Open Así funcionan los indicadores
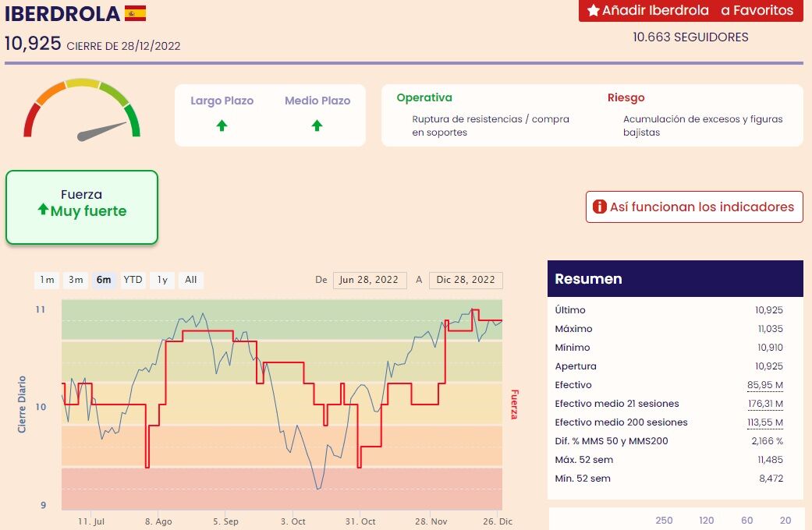 tap(694, 207)
